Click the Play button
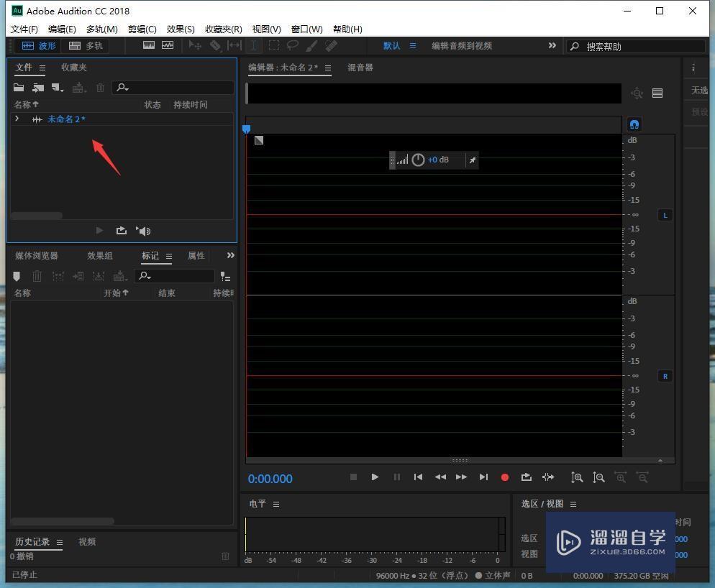This screenshot has width=715, height=588. pyautogui.click(x=375, y=477)
